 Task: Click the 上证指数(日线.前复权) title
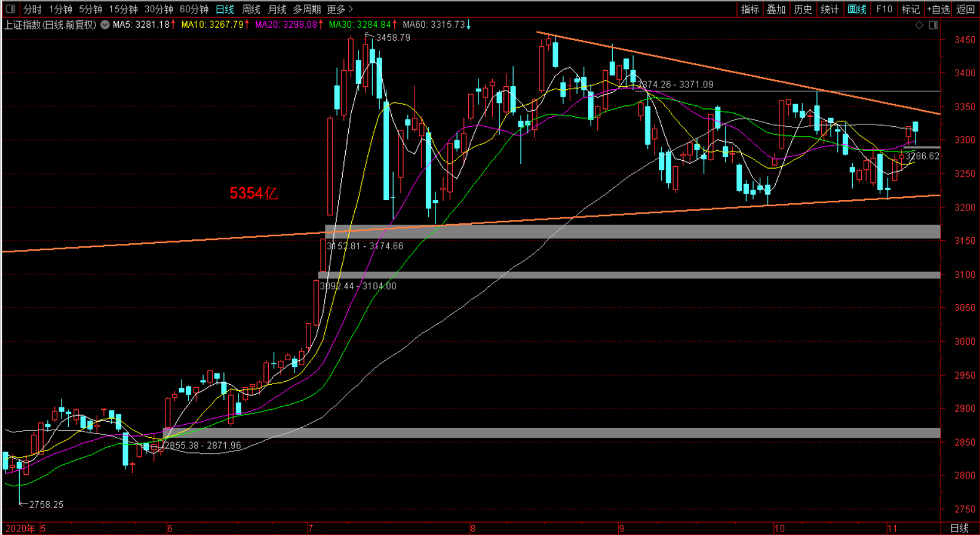(x=50, y=25)
